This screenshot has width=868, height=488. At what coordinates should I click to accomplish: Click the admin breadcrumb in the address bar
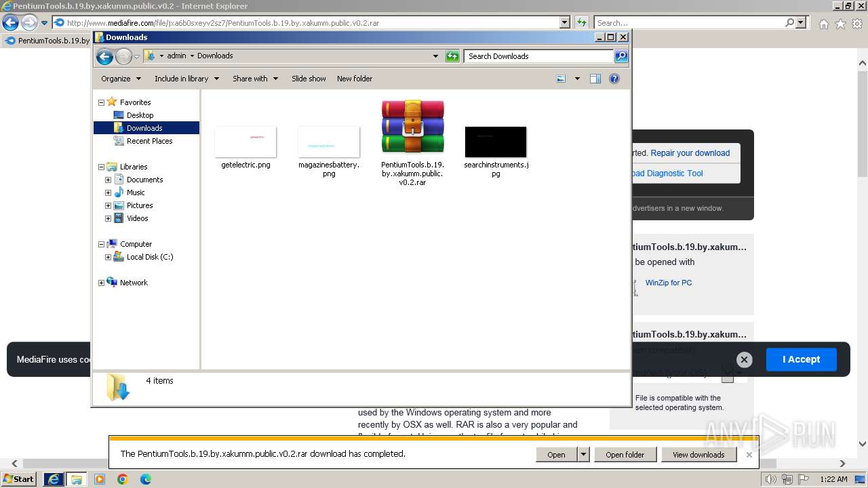pos(176,56)
